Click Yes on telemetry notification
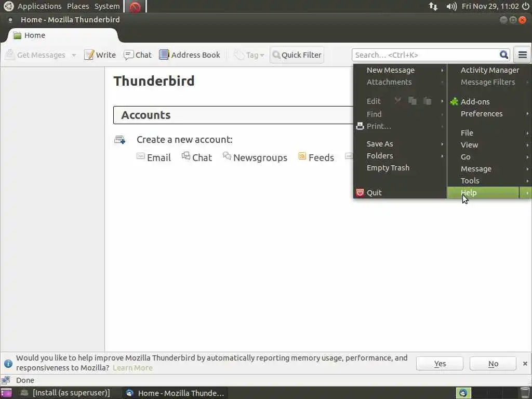The height and width of the screenshot is (399, 532). (x=440, y=364)
